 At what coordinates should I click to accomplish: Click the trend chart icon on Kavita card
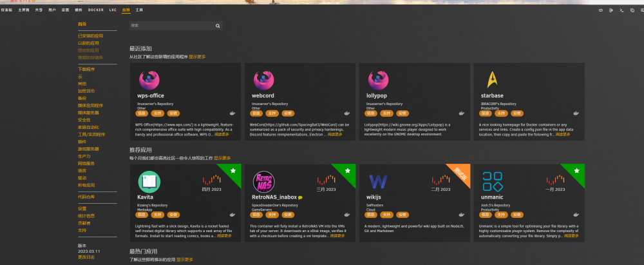point(211,180)
